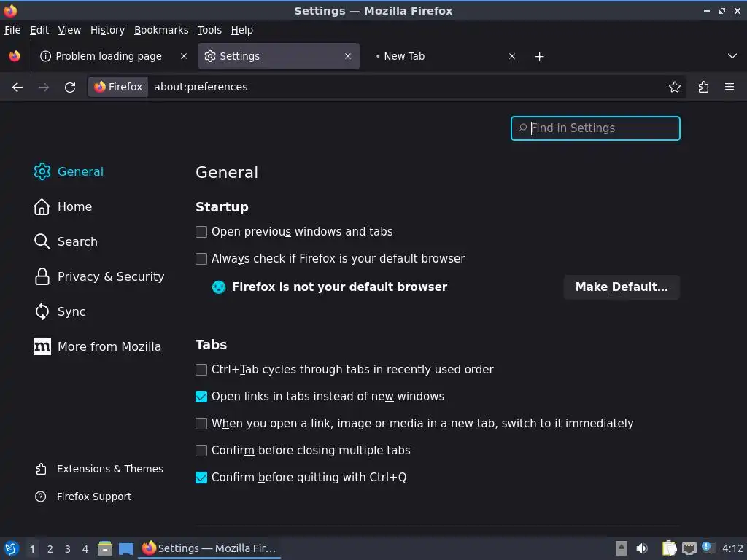Open General settings via the gear icon
Viewport: 747px width, 560px height.
(x=42, y=171)
